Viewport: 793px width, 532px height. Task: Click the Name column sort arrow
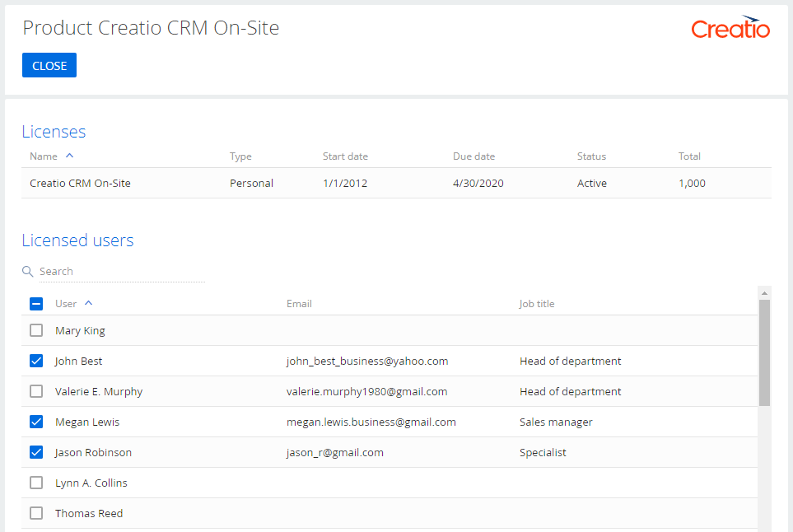point(70,156)
